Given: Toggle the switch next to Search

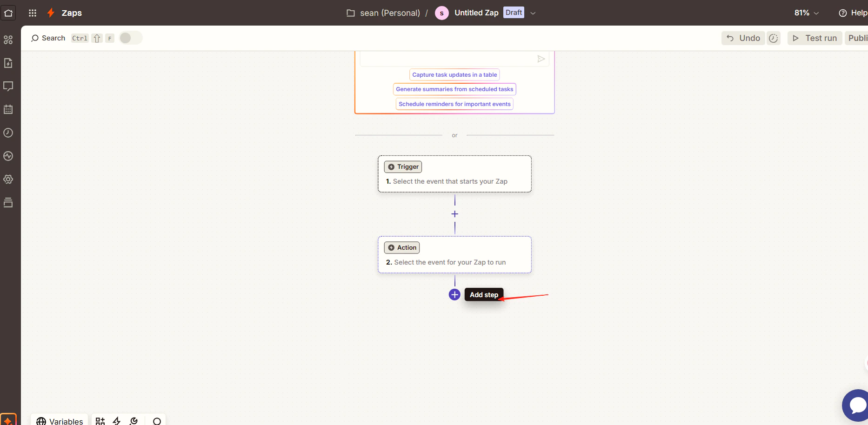Looking at the screenshot, I should 131,38.
